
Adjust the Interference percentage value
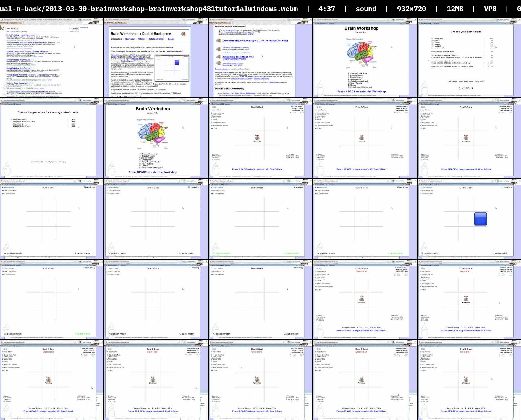tap(490, 66)
